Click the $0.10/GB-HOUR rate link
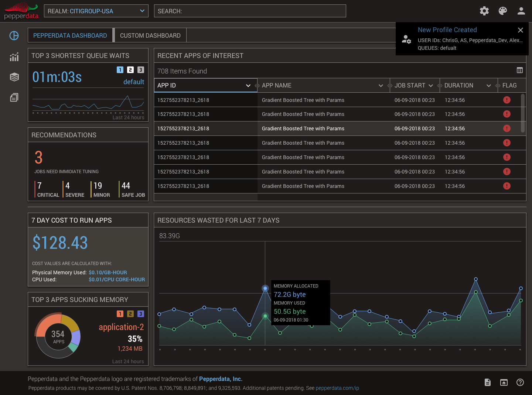Viewport: 532px width, 395px height. (x=108, y=272)
